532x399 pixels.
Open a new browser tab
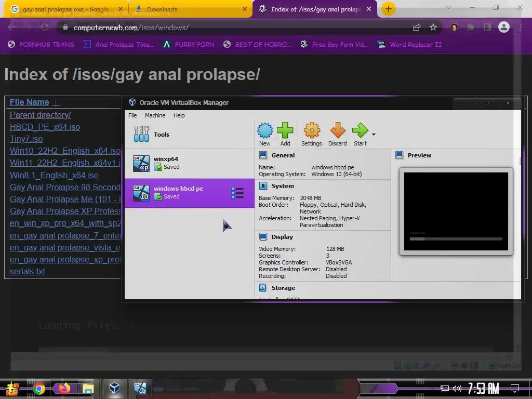click(389, 9)
